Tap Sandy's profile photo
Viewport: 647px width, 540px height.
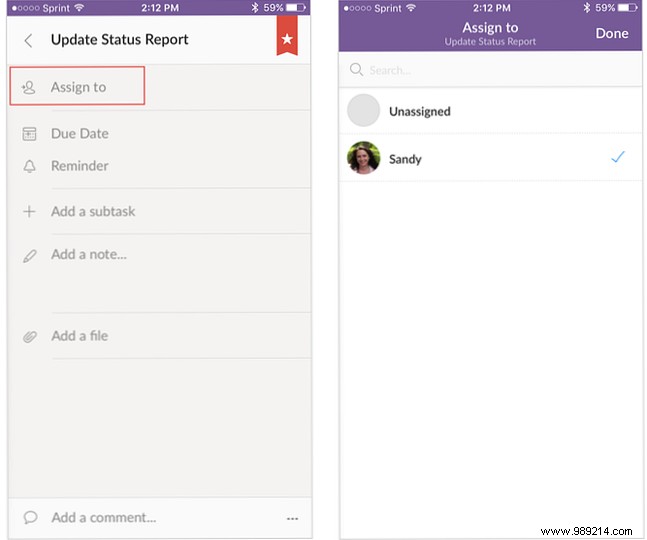(363, 158)
